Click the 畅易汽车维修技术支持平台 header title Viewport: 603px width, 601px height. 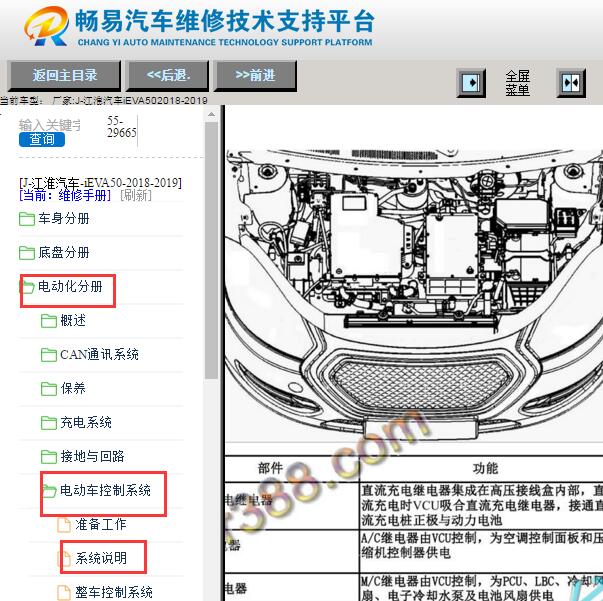coord(225,21)
